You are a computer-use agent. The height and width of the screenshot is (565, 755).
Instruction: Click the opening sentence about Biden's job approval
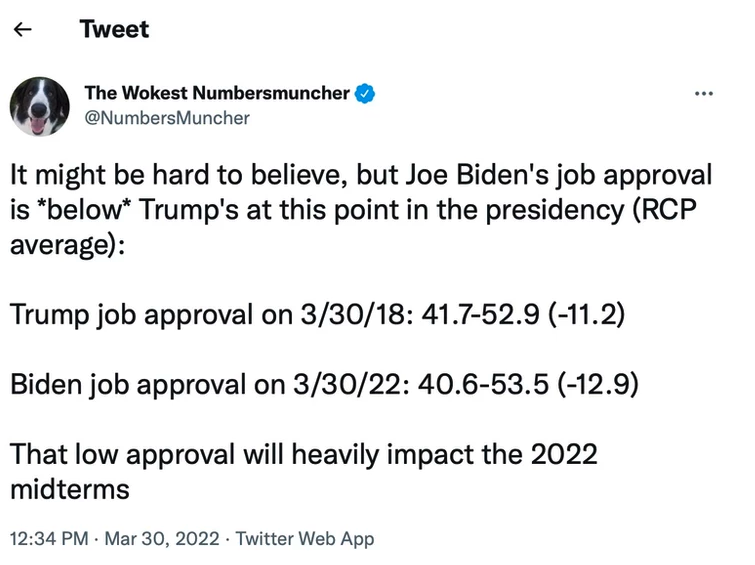360,176
